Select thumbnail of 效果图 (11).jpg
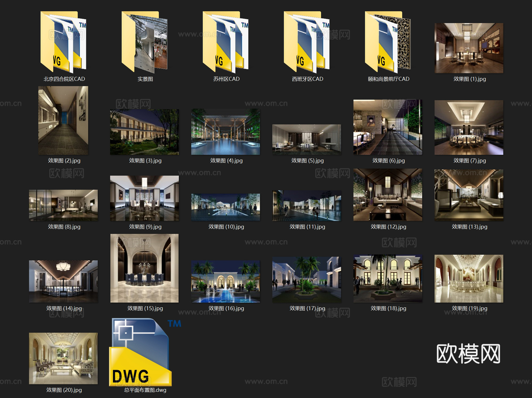The image size is (532, 398). 307,206
